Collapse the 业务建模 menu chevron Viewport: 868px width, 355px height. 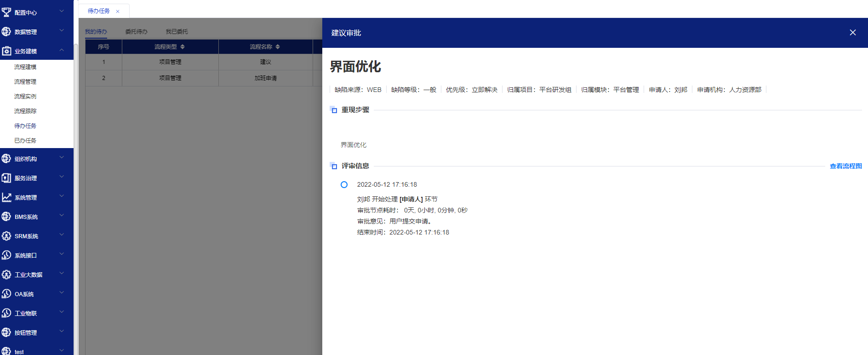click(62, 50)
